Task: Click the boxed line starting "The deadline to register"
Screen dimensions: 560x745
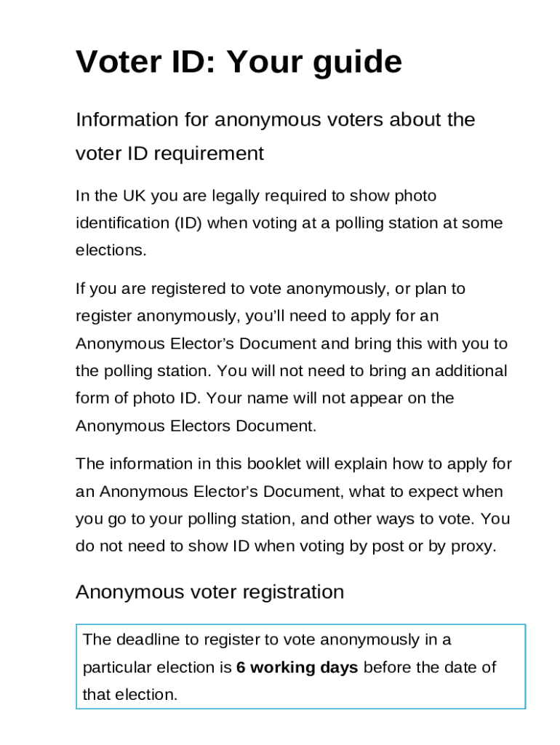Action: pos(267,640)
